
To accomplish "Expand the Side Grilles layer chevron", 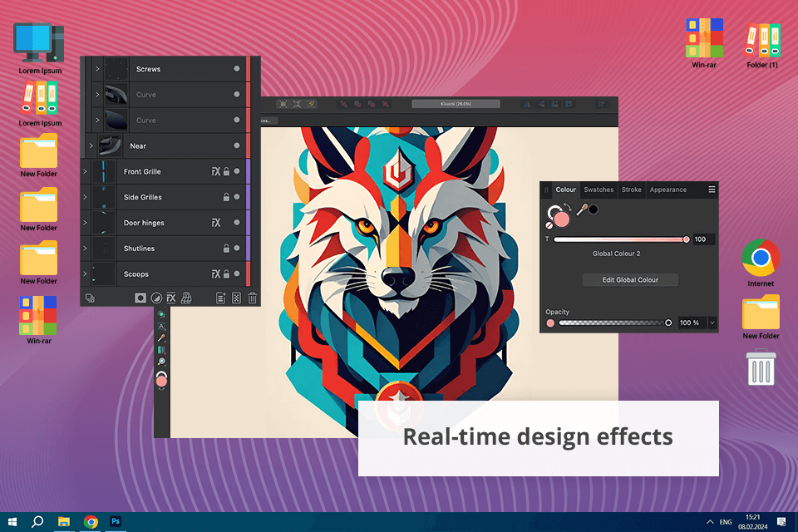I will tap(85, 197).
